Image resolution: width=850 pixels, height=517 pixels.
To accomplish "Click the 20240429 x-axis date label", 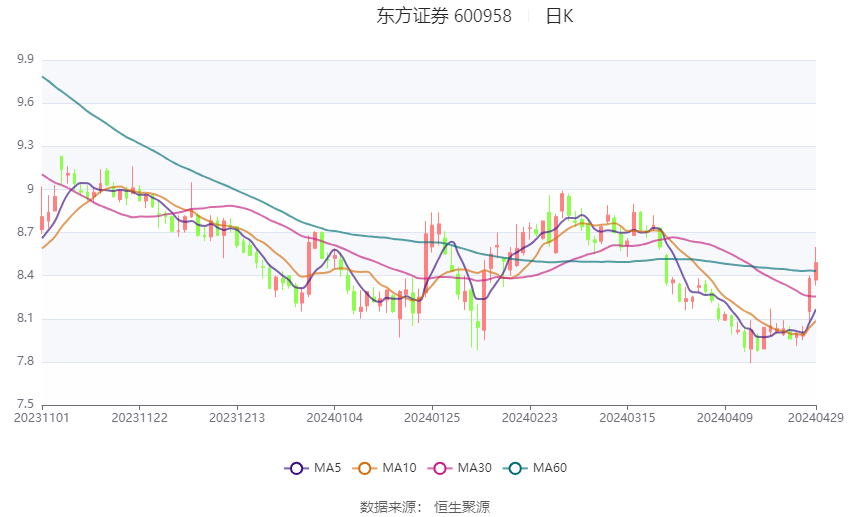I will coord(816,418).
